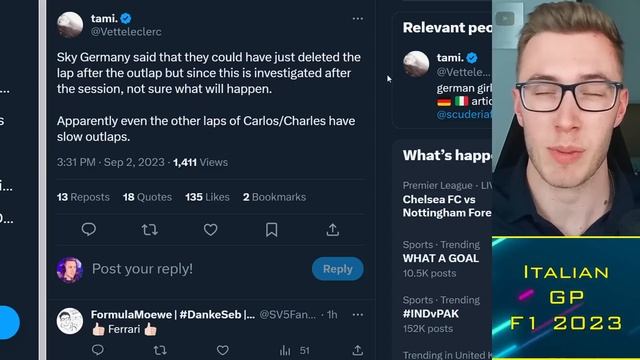Share FormulaMoewe's reply with the share icon
The height and width of the screenshot is (360, 640).
tap(358, 350)
